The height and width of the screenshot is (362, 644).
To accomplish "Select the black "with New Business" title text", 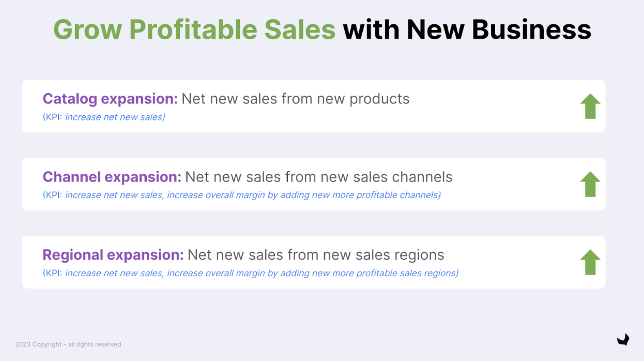I will coord(467,29).
